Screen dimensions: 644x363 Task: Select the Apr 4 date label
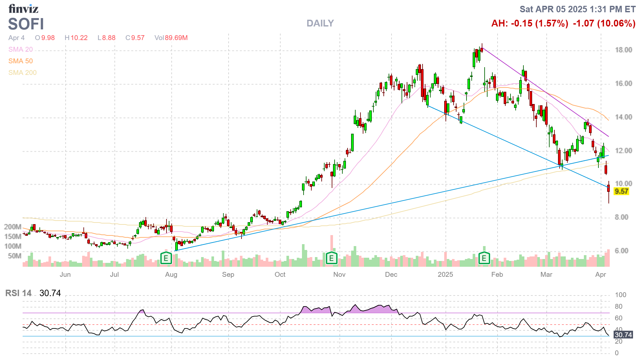[x=17, y=38]
